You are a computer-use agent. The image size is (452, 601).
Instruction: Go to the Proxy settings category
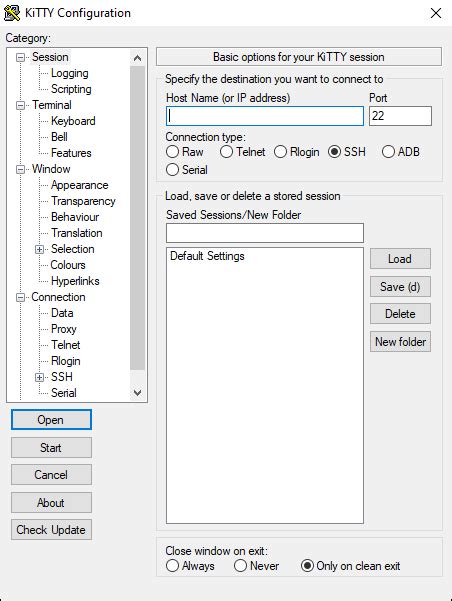click(x=64, y=329)
